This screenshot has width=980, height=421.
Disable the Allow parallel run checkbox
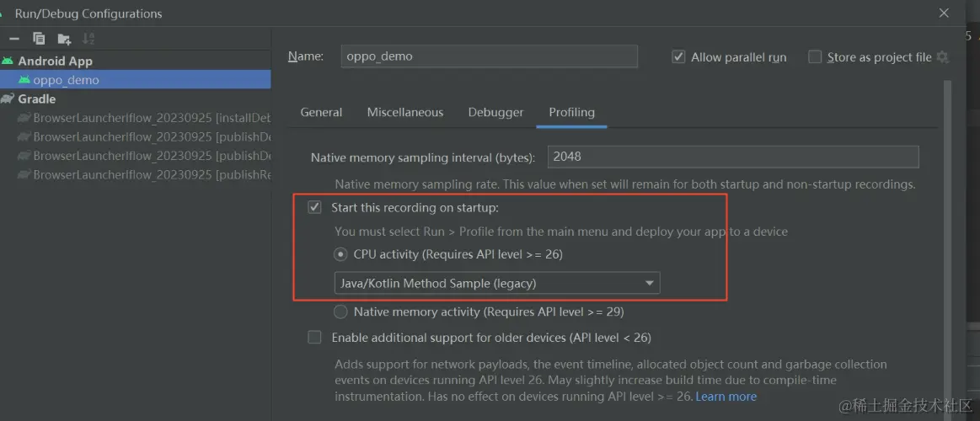[x=678, y=57]
